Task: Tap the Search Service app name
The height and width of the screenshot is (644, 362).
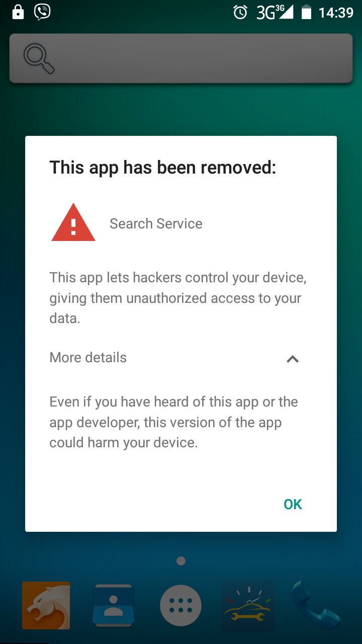Action: click(x=156, y=223)
